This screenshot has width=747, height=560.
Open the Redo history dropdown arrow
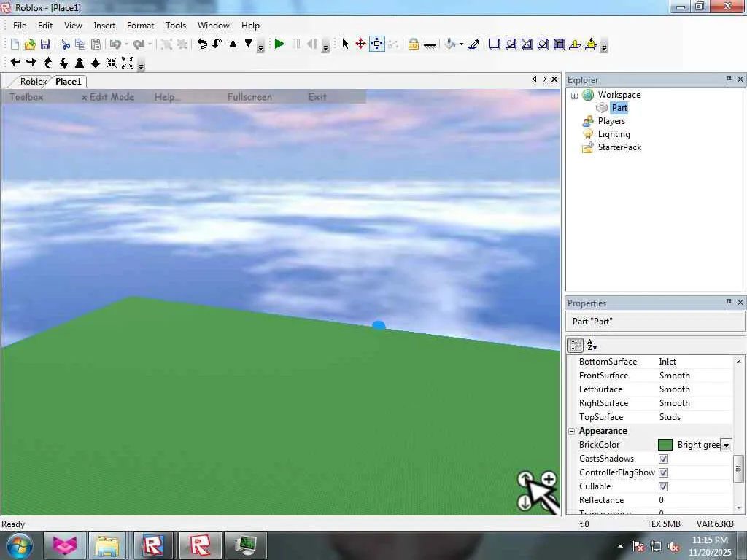click(150, 44)
